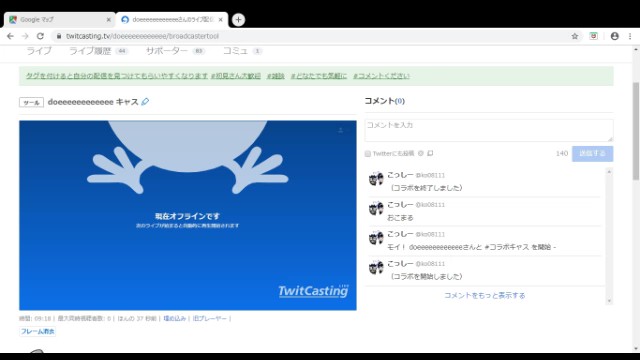
Task: Enable the Twitterにも投稿 checkbox
Action: 368,154
